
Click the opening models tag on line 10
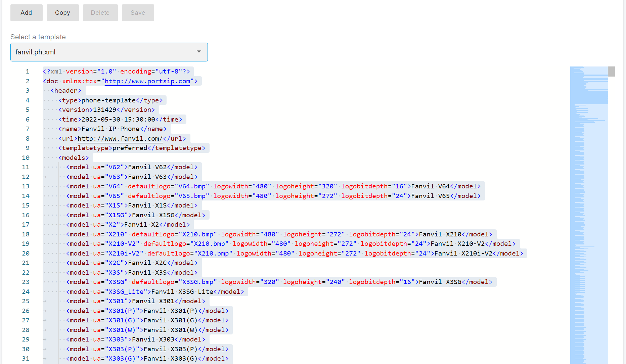[x=74, y=158]
